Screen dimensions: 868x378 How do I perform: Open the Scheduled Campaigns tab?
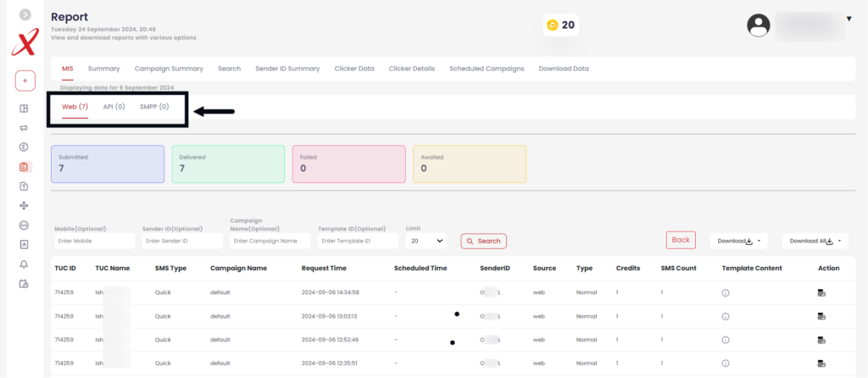click(x=487, y=69)
